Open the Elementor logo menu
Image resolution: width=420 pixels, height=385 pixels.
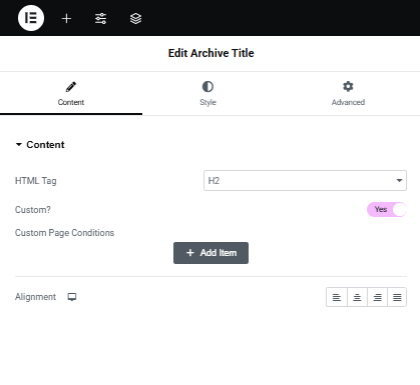pos(31,18)
